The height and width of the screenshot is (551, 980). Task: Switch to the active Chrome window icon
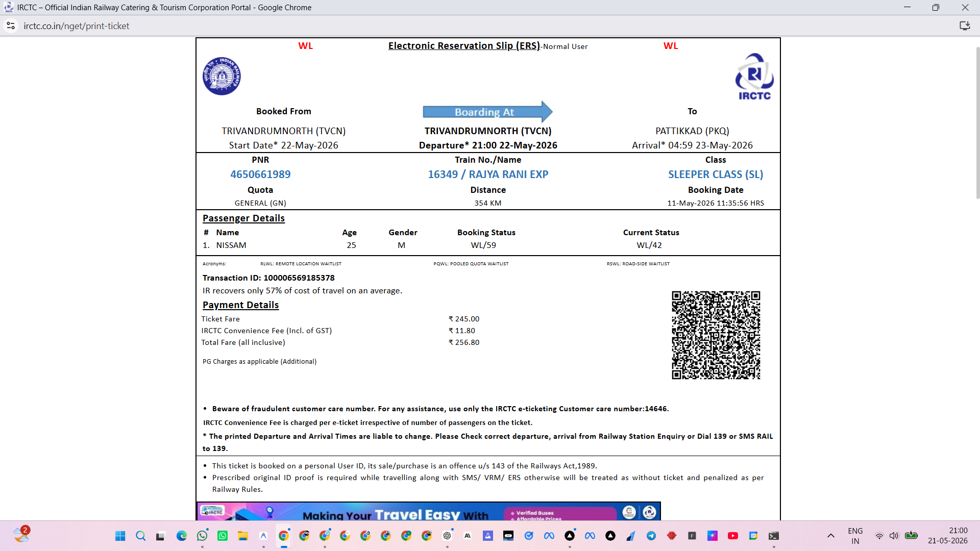pos(284,536)
